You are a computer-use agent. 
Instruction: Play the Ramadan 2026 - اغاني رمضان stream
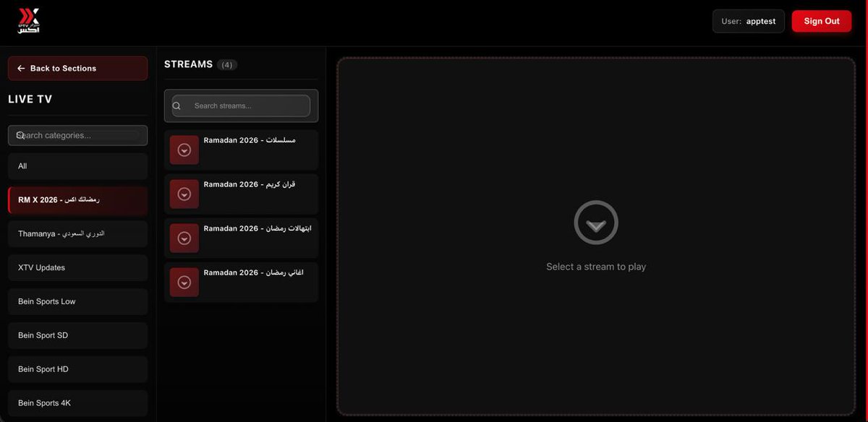(x=241, y=282)
